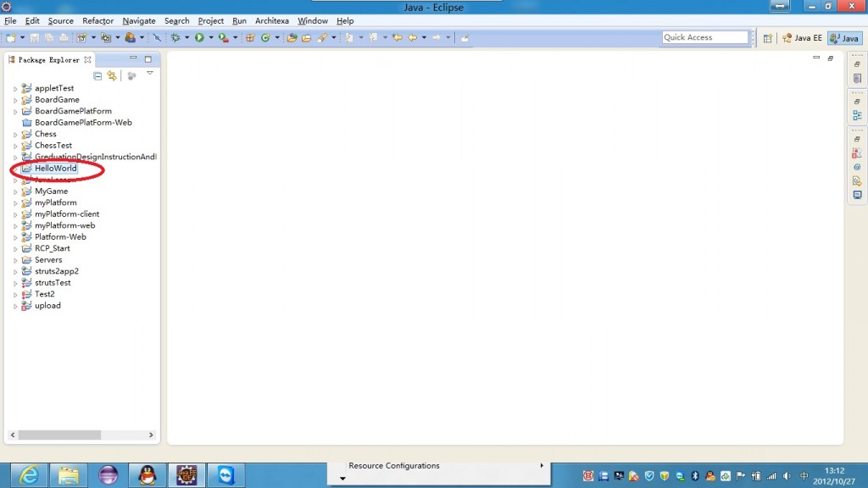Screen dimensions: 868x488
Task: Open the Navigate menu
Action: [x=138, y=21]
